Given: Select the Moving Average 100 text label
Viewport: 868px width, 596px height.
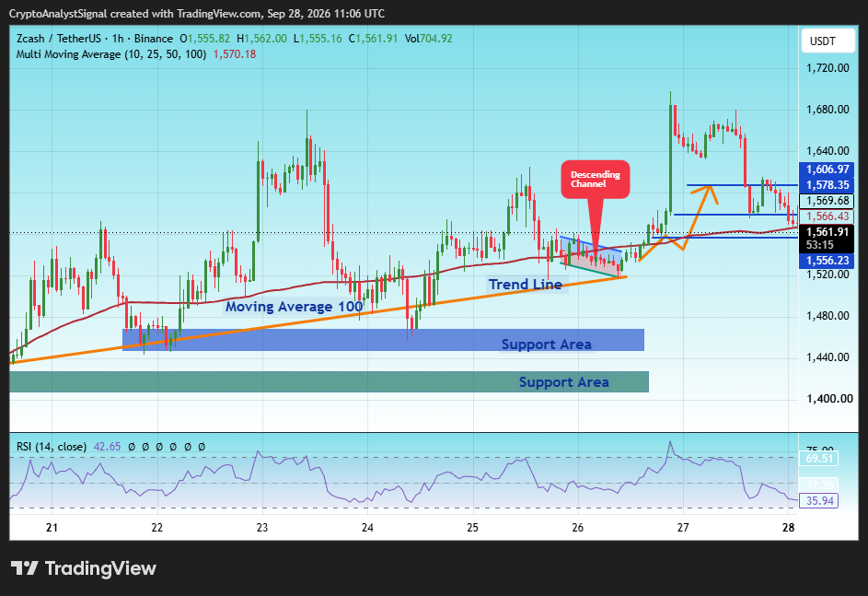Looking at the screenshot, I should click(294, 307).
